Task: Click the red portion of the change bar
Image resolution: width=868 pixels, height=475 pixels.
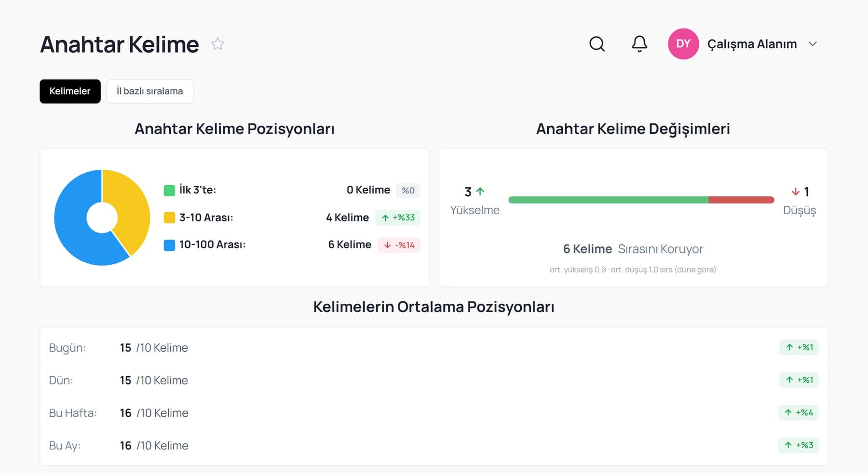Action: click(741, 200)
